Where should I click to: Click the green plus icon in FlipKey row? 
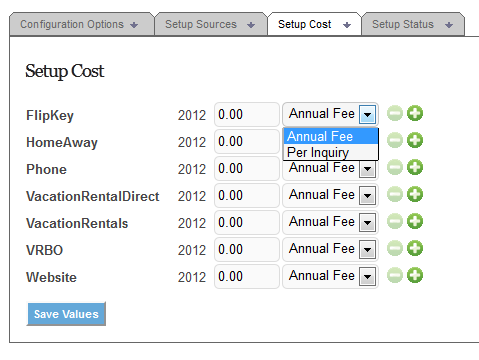click(x=415, y=113)
